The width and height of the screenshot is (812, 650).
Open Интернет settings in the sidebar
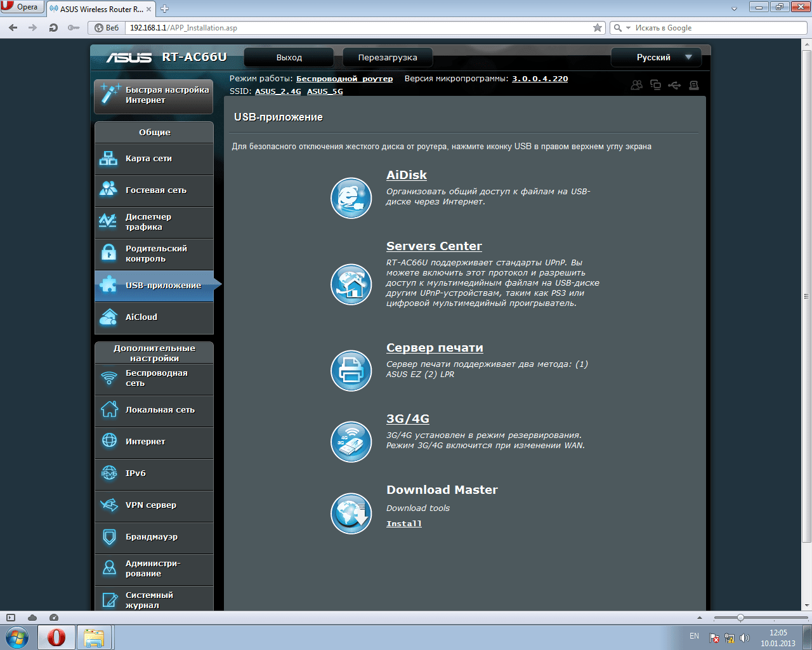click(x=154, y=442)
